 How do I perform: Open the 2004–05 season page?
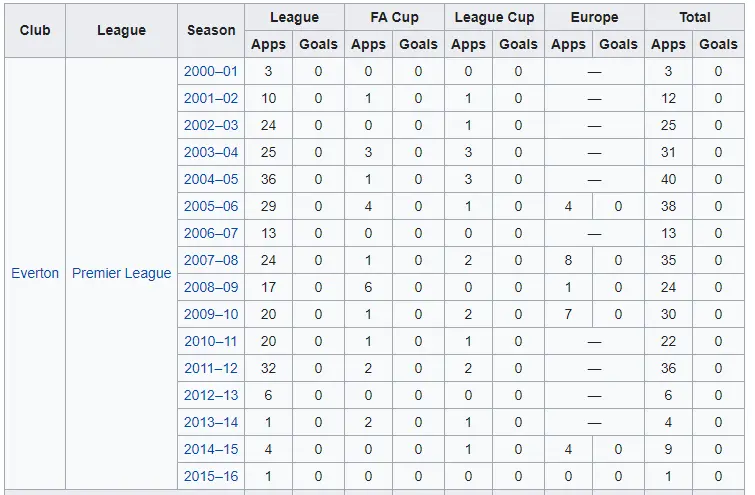pyautogui.click(x=211, y=180)
